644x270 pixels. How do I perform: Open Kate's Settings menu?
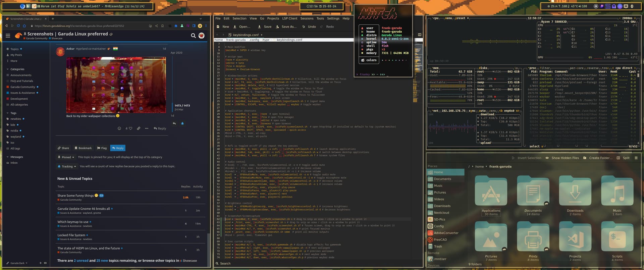click(x=333, y=19)
